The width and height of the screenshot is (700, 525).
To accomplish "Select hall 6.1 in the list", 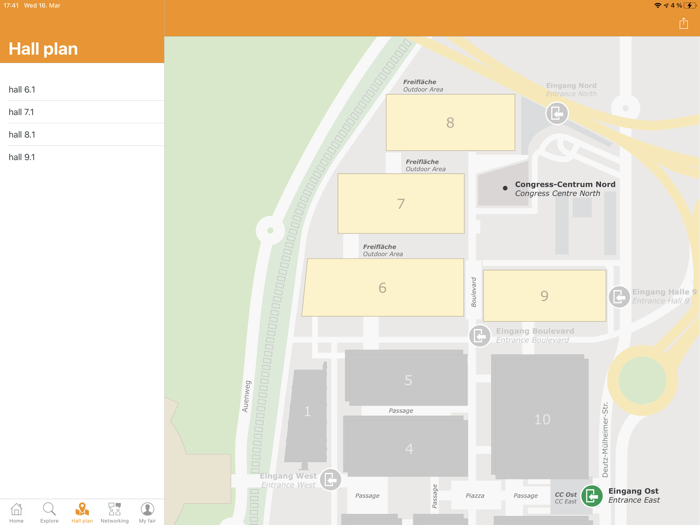I will click(82, 90).
